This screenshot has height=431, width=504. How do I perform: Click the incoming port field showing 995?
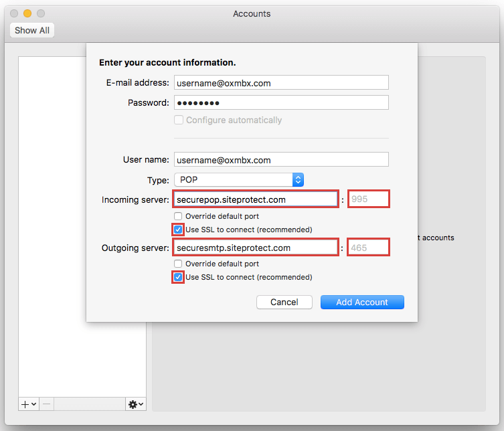[x=369, y=199]
